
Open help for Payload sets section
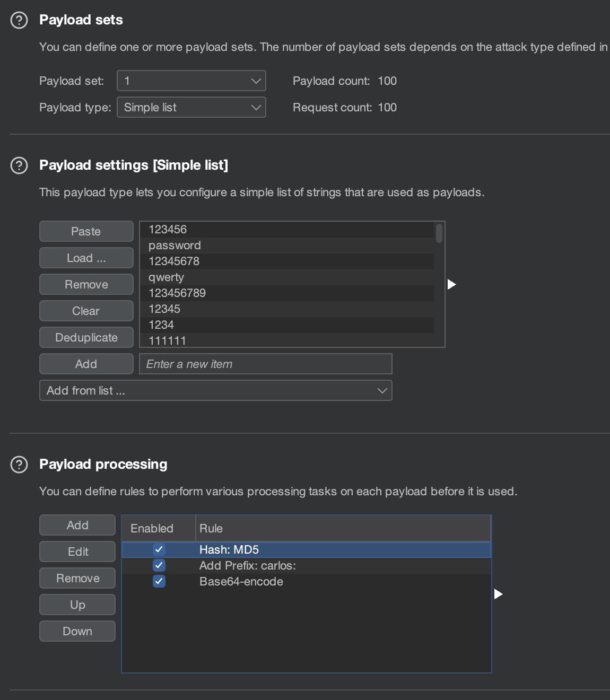pyautogui.click(x=19, y=20)
